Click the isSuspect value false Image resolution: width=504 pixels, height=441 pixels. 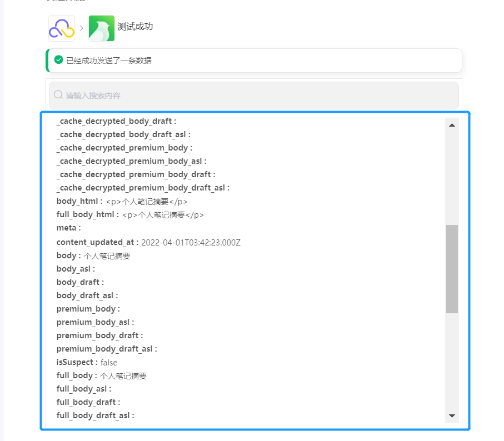pyautogui.click(x=109, y=363)
